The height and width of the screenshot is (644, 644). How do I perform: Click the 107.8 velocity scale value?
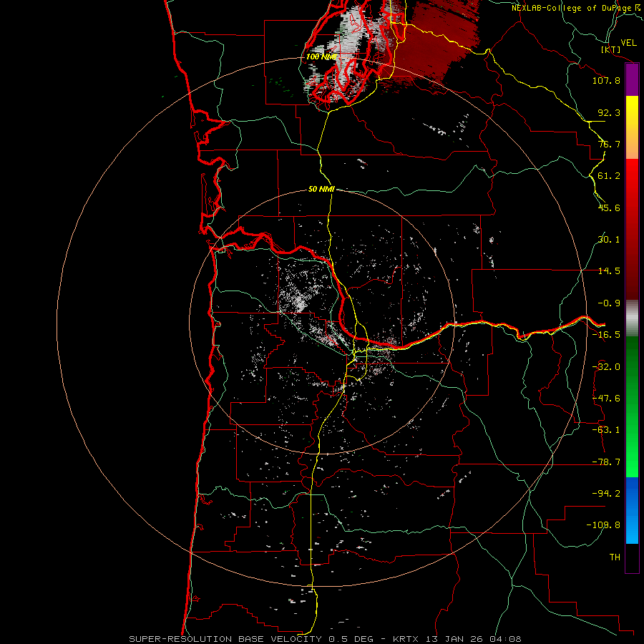[606, 80]
